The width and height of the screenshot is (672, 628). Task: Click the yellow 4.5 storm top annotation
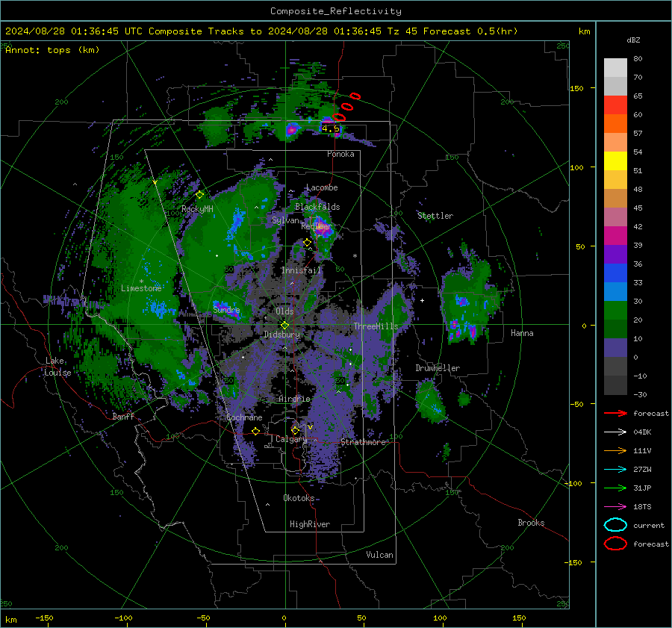[331, 128]
